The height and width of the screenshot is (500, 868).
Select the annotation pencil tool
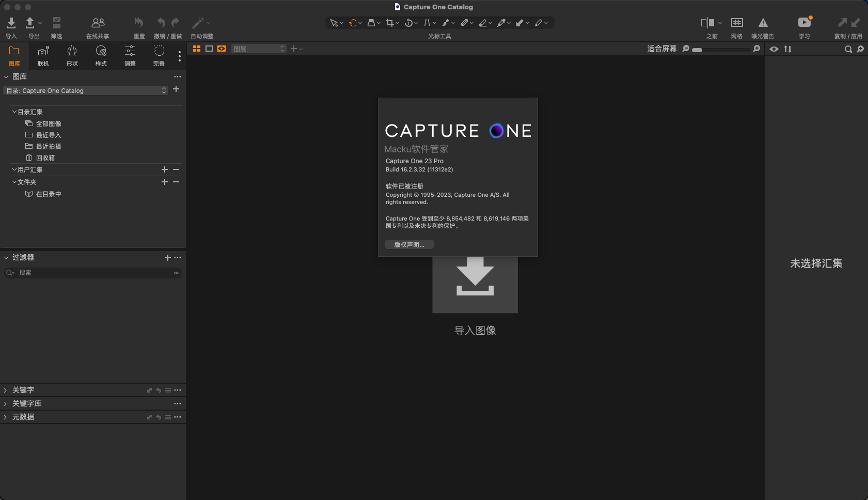(x=538, y=23)
